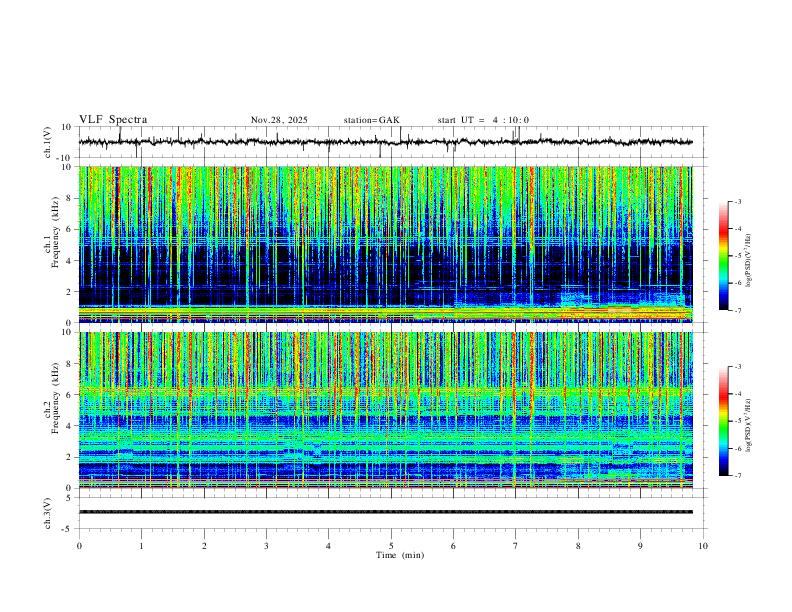Click the ch.2 "Frequency (kHz)" axis label
792x612 pixels.
[x=56, y=398]
